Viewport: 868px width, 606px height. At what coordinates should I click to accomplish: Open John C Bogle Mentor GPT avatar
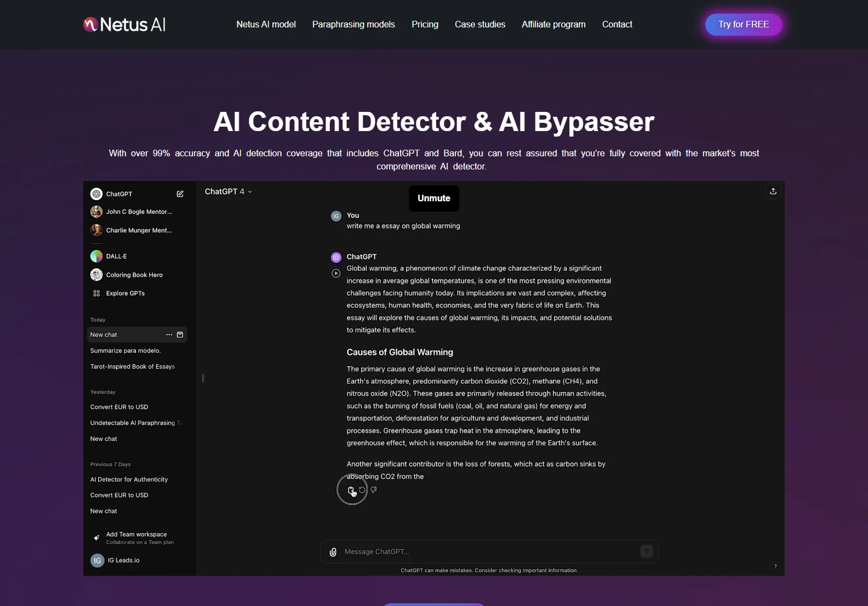click(96, 212)
